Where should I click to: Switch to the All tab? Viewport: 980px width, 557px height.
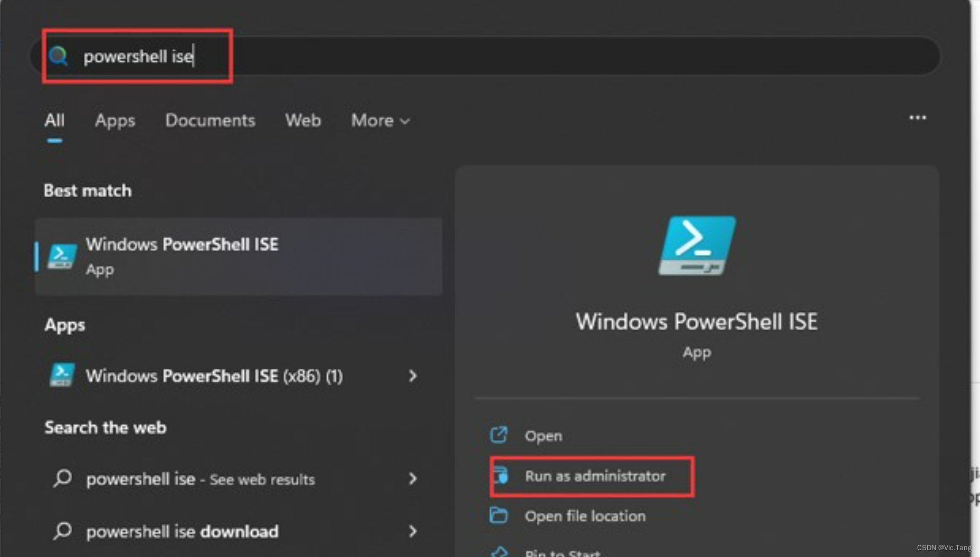[54, 120]
